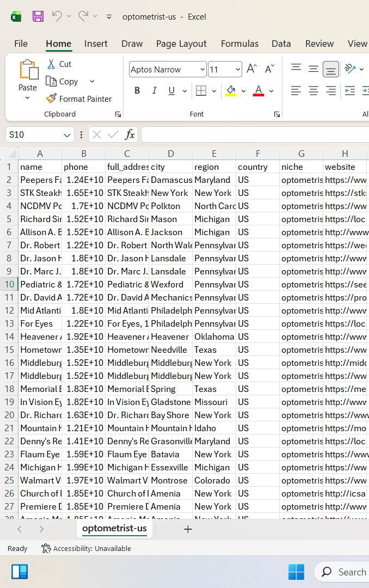
Task: Open the Page Layout tab
Action: (181, 44)
